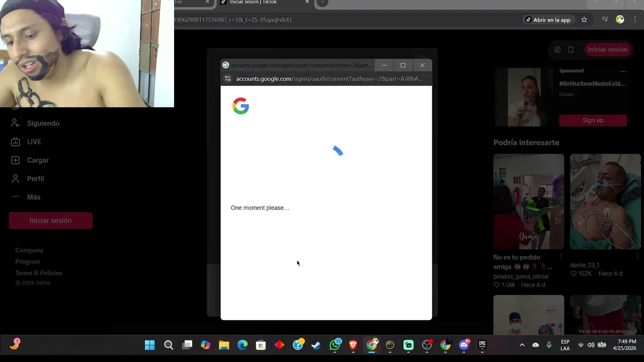Viewport: 644px width, 362px height.
Task: Click the dante_23_1 username
Action: (585, 265)
